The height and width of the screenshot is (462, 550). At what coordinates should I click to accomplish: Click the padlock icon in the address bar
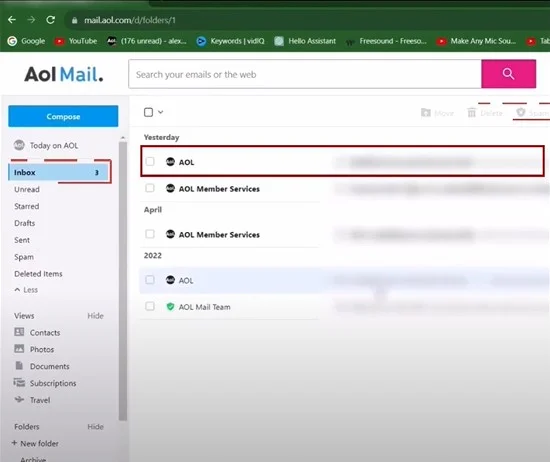coord(74,20)
